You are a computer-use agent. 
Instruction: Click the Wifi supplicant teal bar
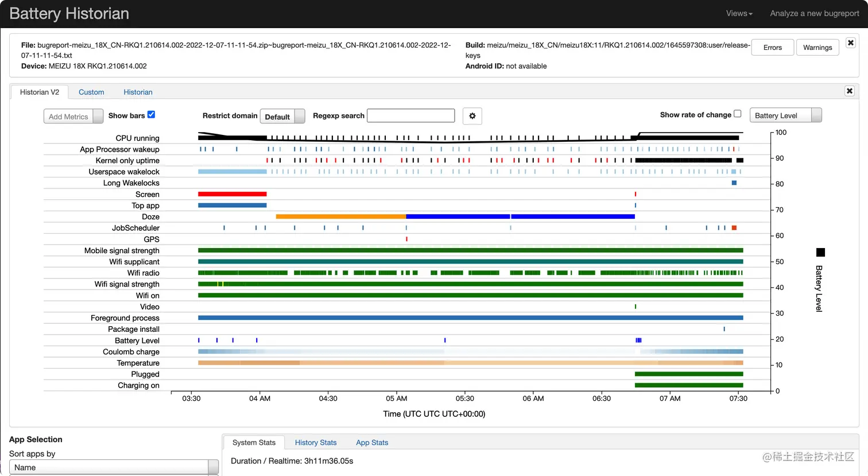471,261
